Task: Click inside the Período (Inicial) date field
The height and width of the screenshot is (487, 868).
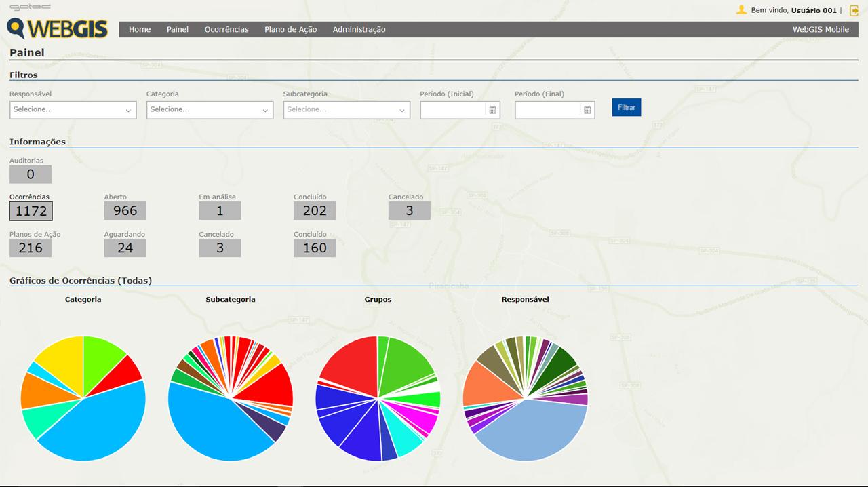Action: [453, 110]
